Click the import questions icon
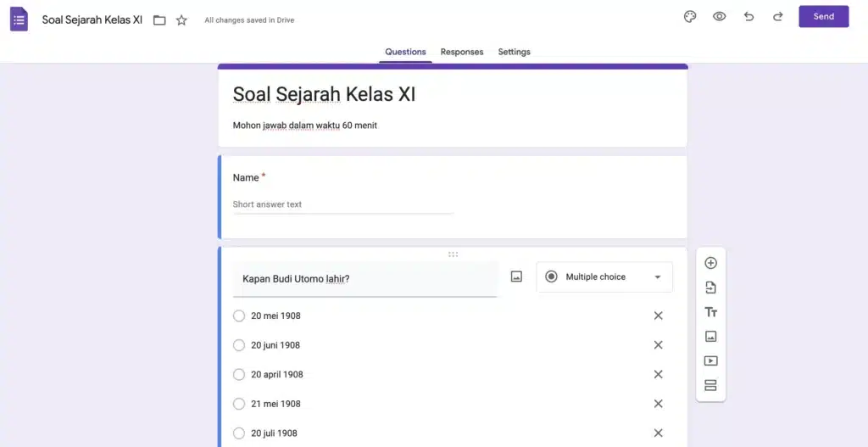The height and width of the screenshot is (447, 868). pyautogui.click(x=711, y=288)
